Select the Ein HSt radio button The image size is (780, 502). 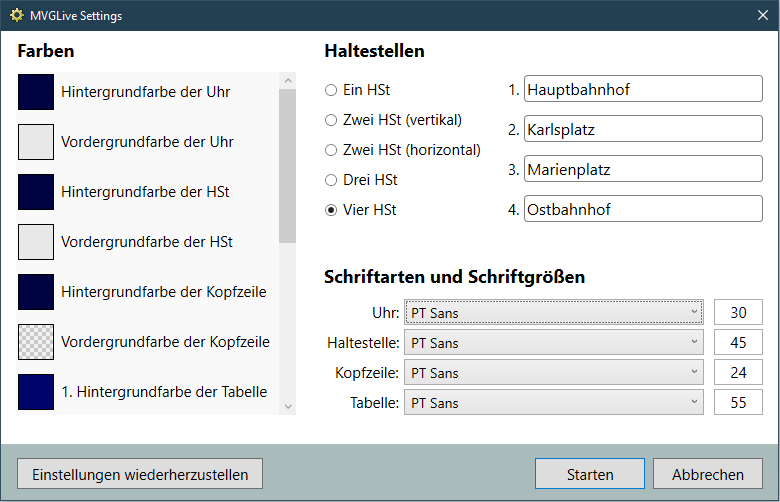point(331,90)
